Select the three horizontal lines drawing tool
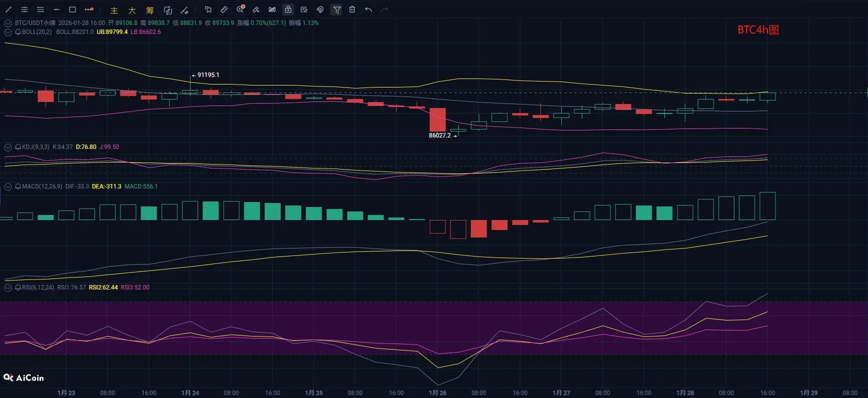Image resolution: width=868 pixels, height=398 pixels. tap(41, 9)
